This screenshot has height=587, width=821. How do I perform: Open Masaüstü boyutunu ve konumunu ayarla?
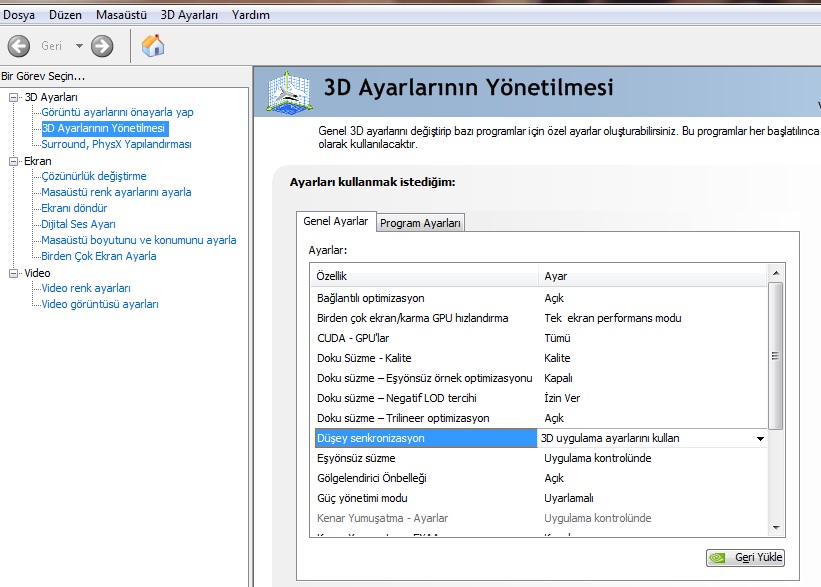tap(139, 240)
